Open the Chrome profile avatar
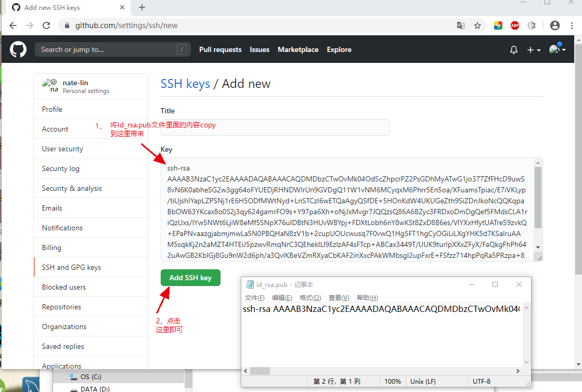The image size is (582, 392). click(x=555, y=25)
